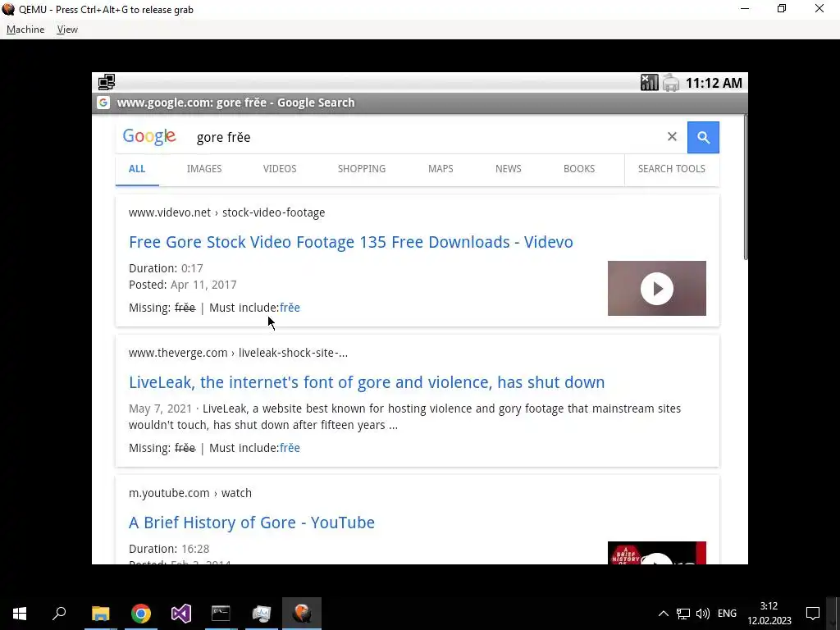Screen dimensions: 840x630
Task: Play the Videvo video thumbnail
Action: (657, 288)
